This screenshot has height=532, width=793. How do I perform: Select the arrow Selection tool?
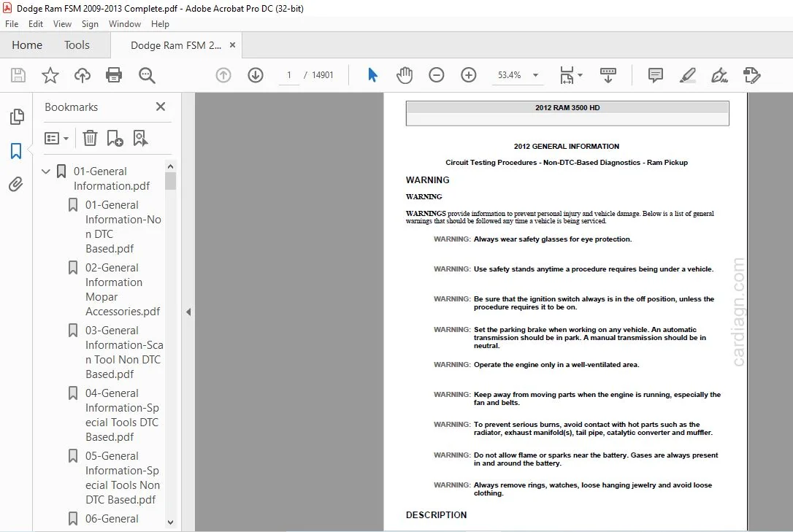372,75
